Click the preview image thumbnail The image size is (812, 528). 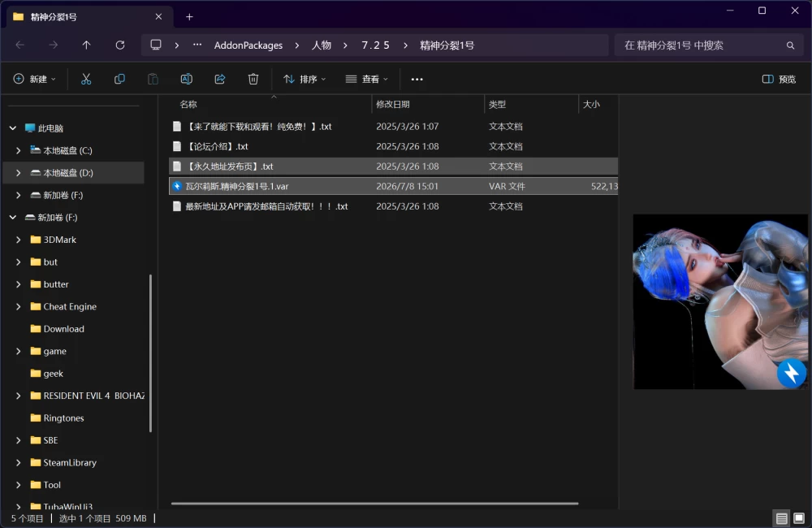tap(719, 301)
